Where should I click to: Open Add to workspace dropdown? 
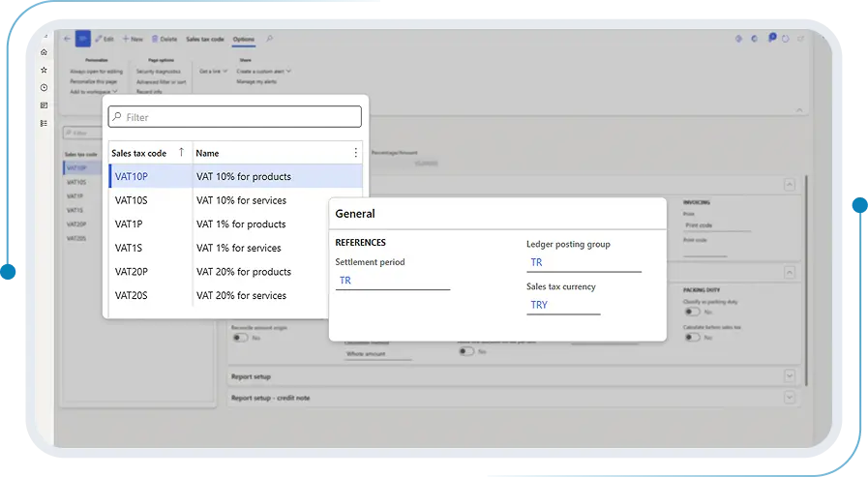(x=94, y=91)
